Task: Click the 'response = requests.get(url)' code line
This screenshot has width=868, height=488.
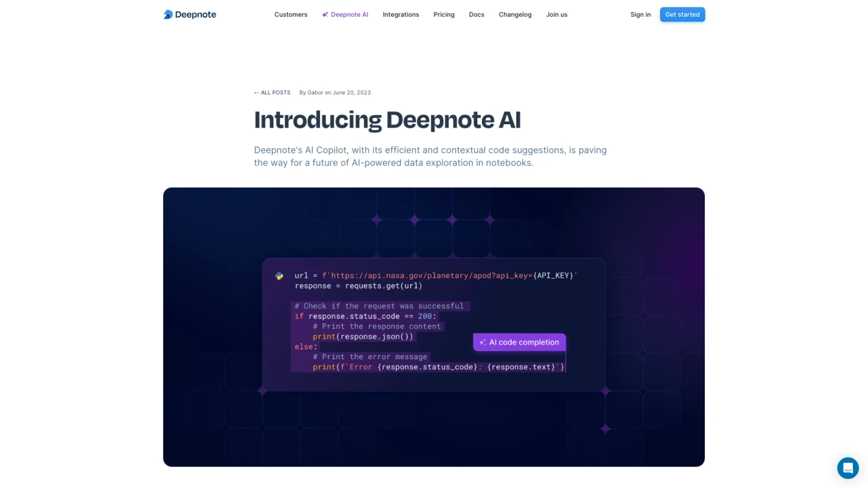Action: click(x=358, y=285)
